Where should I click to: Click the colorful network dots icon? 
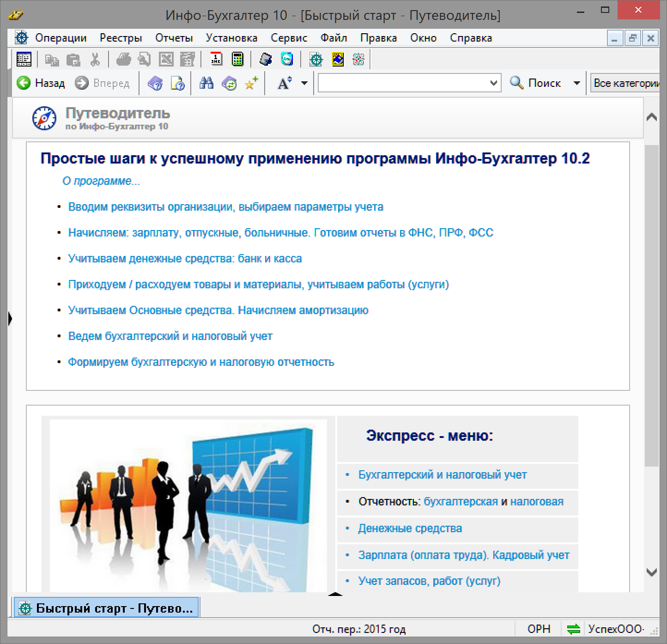358,59
